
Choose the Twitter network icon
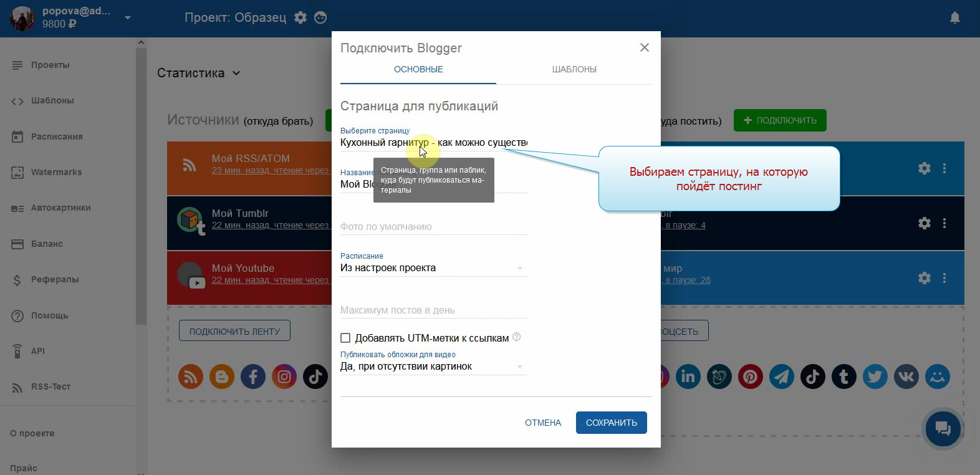tap(875, 377)
